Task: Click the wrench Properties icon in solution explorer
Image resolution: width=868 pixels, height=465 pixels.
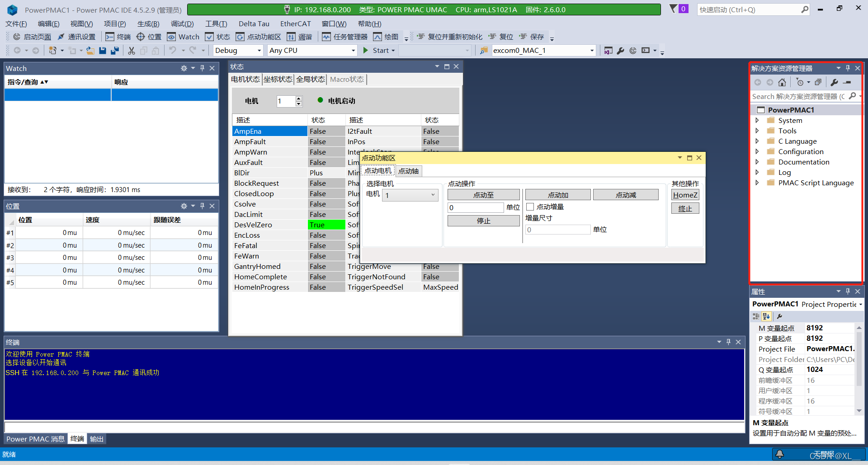Action: pos(834,82)
